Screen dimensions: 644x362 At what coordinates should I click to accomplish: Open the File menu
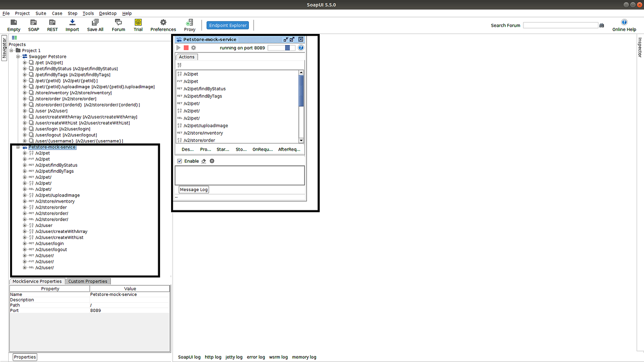[6, 13]
